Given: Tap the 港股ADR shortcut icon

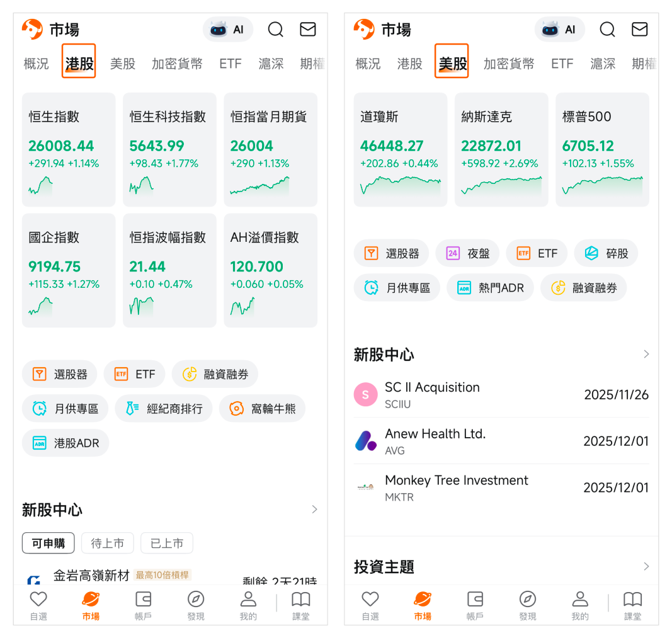Looking at the screenshot, I should point(65,443).
